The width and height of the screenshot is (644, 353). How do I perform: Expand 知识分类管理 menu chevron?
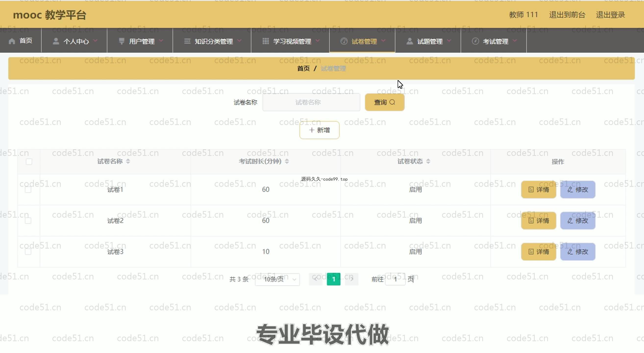point(239,40)
